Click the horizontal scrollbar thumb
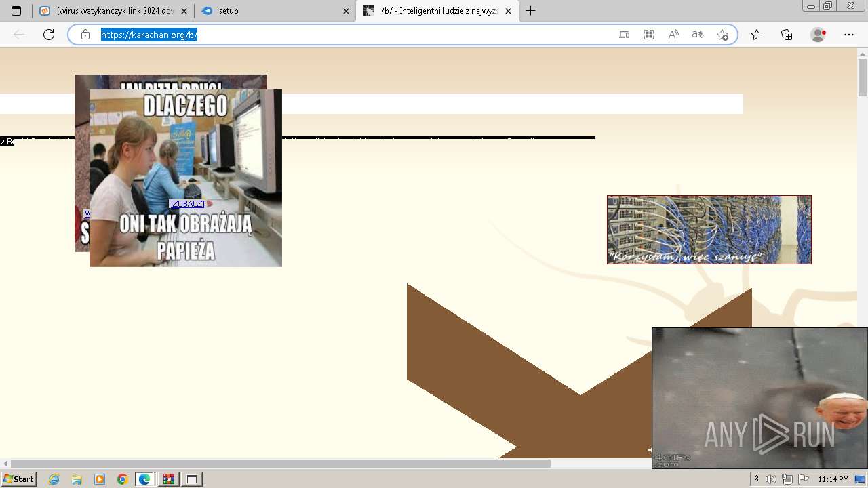The height and width of the screenshot is (488, 868). click(x=281, y=464)
